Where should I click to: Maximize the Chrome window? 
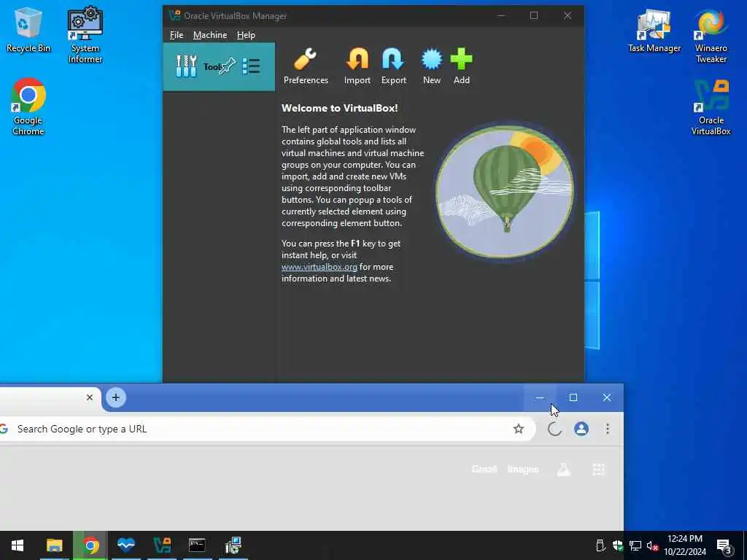tap(573, 397)
